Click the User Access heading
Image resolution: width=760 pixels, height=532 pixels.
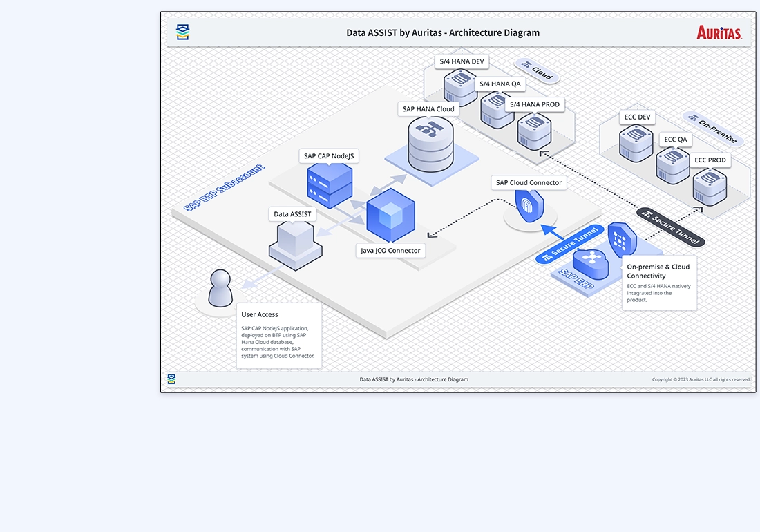260,314
